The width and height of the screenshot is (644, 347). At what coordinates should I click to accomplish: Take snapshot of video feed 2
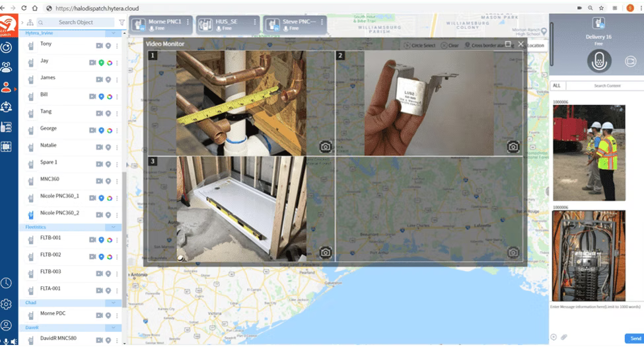[513, 146]
